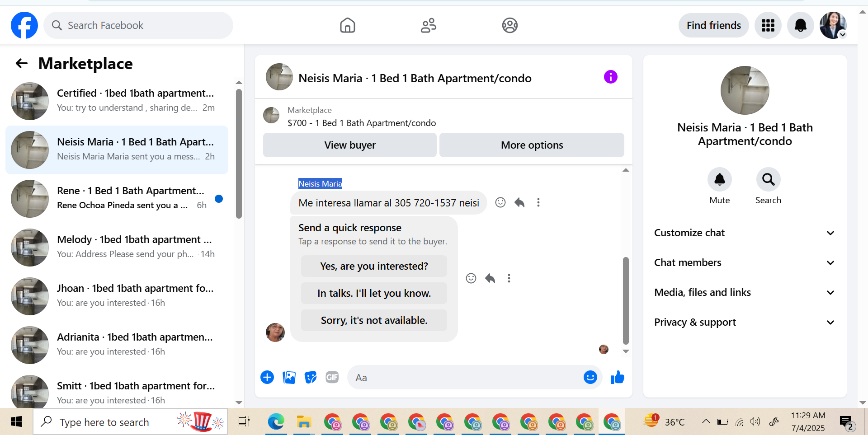Click the highlighted Neisis Maria sender name
868x435 pixels.
[x=320, y=183]
